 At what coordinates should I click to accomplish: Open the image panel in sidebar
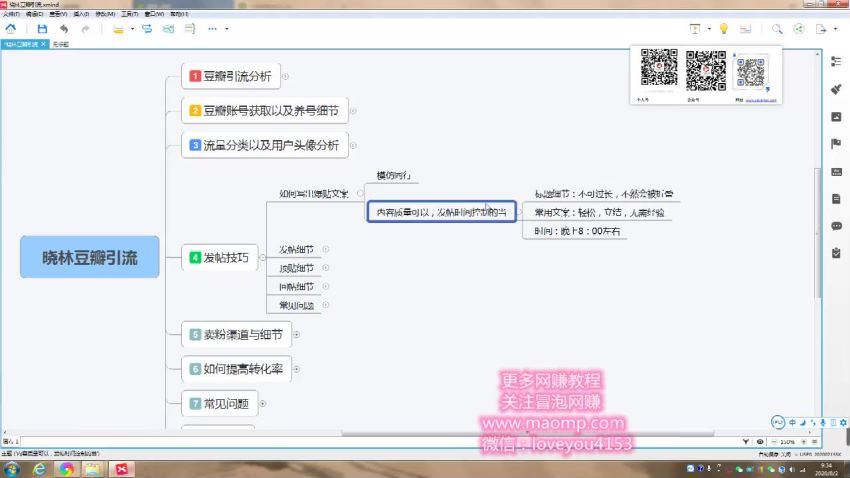[836, 117]
